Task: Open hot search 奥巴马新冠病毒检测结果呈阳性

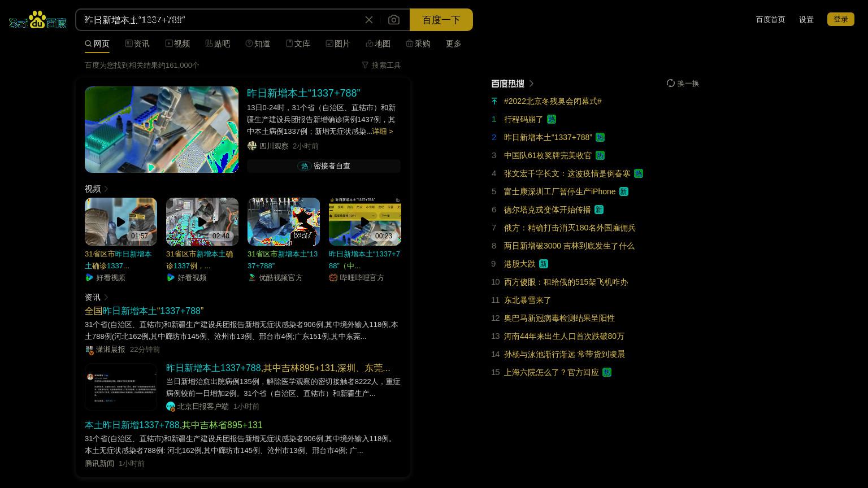Action: (559, 318)
